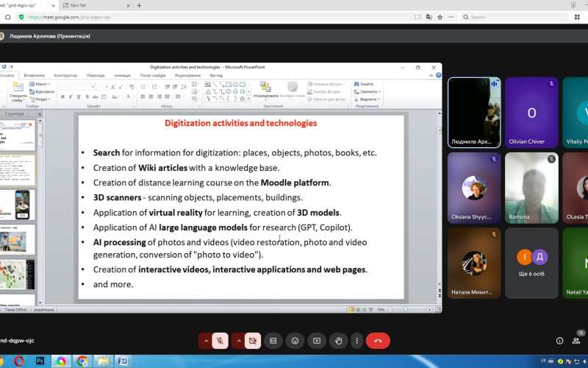
Task: Expand audio settings chevron beside microphone
Action: click(x=206, y=341)
